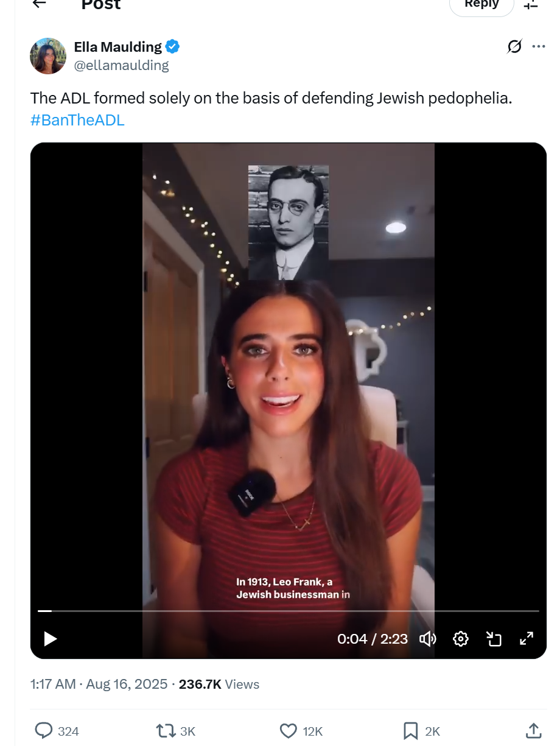560x746 pixels.
Task: Repost this post
Action: pyautogui.click(x=166, y=731)
